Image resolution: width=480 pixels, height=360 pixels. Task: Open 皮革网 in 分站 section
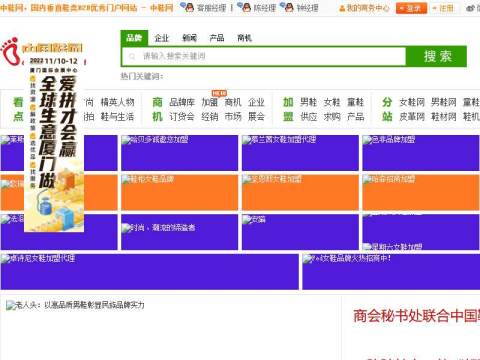[412, 116]
